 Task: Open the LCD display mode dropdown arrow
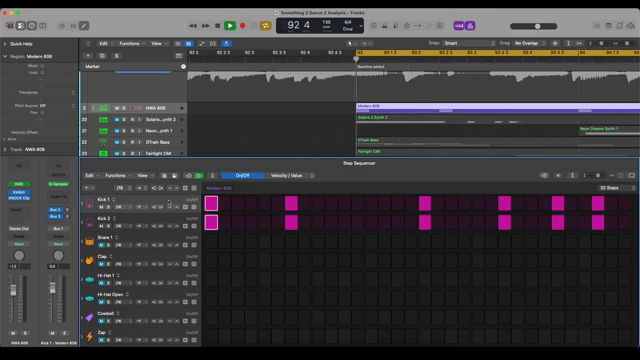pos(361,26)
